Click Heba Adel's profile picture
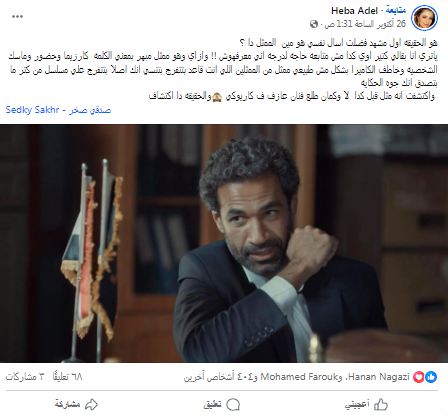 pos(424,18)
